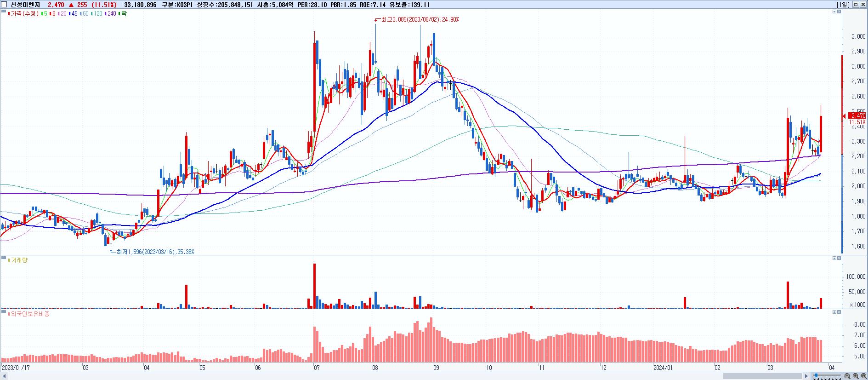Close the price chart panel
The height and width of the screenshot is (380, 868).
(x=839, y=12)
